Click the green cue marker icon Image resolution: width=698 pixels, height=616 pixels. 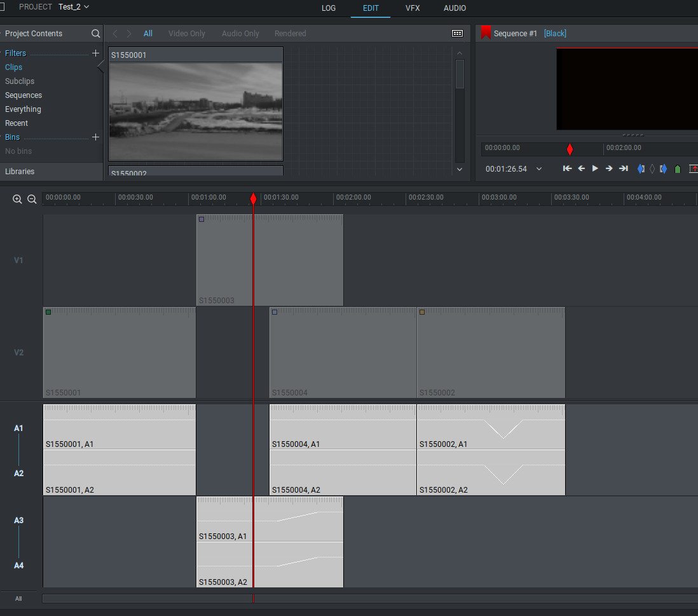(678, 168)
